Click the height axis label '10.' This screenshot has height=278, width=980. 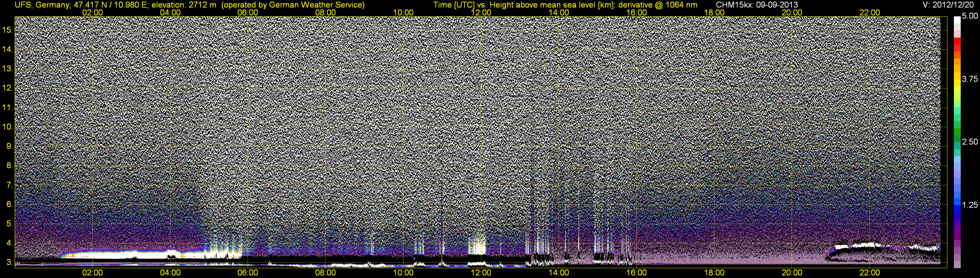tap(8, 127)
